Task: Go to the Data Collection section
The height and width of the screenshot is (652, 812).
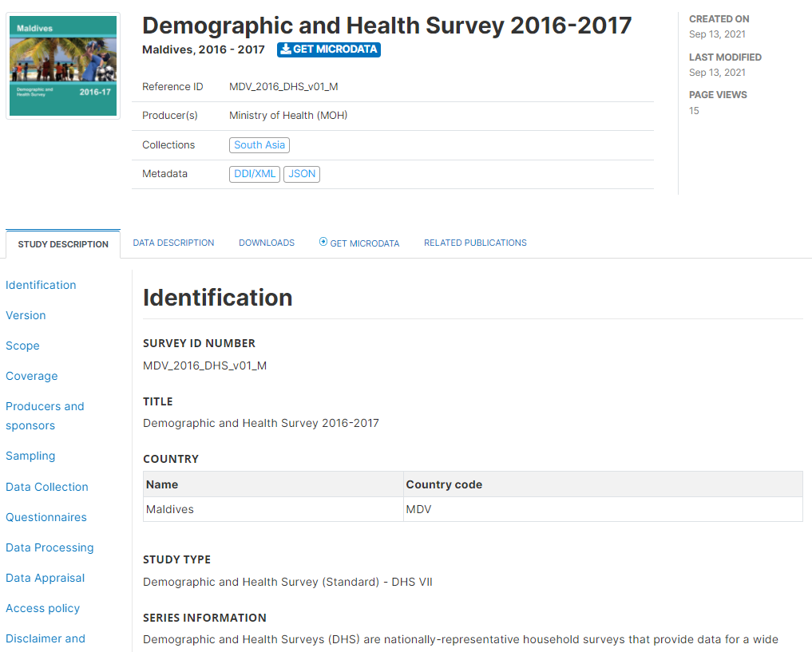Action: pyautogui.click(x=47, y=487)
